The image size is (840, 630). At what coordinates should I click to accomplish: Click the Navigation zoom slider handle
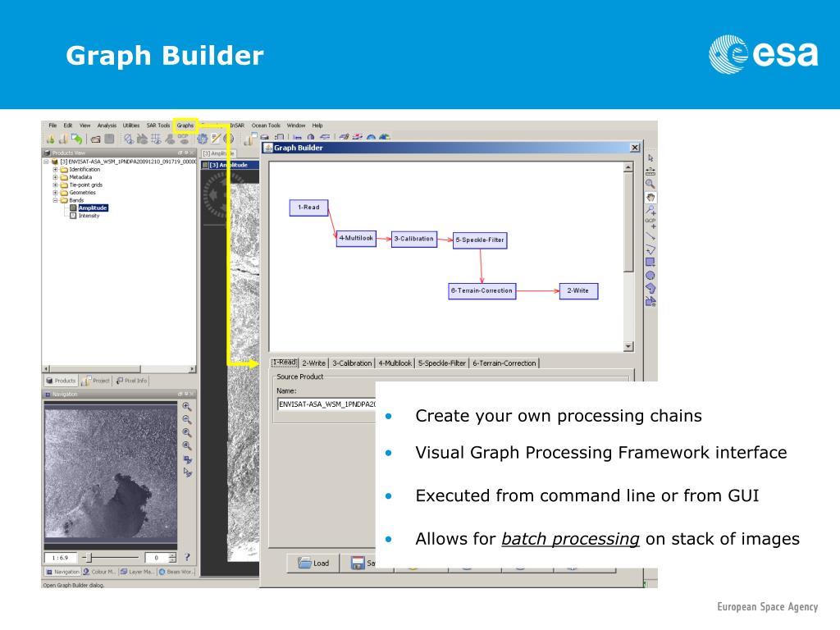89,558
